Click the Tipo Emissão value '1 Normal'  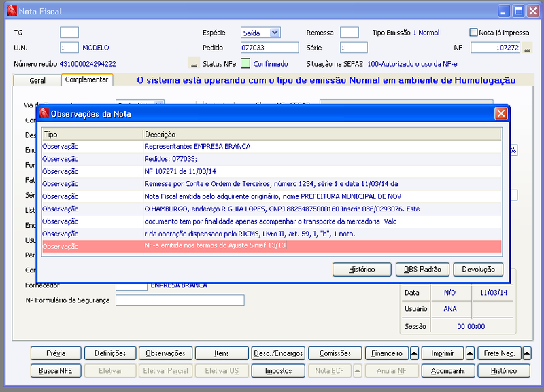coord(426,33)
